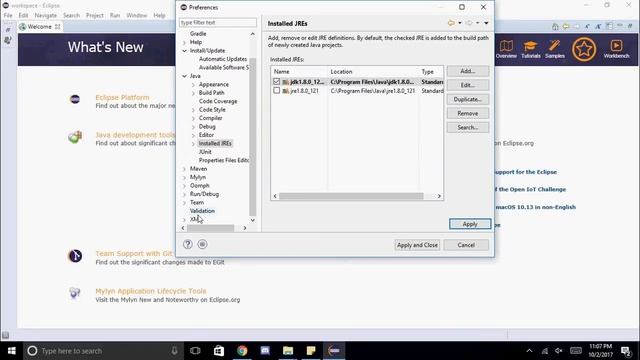Click the Help question mark icon in Preferences
Image resolution: width=640 pixels, height=360 pixels.
tap(188, 244)
